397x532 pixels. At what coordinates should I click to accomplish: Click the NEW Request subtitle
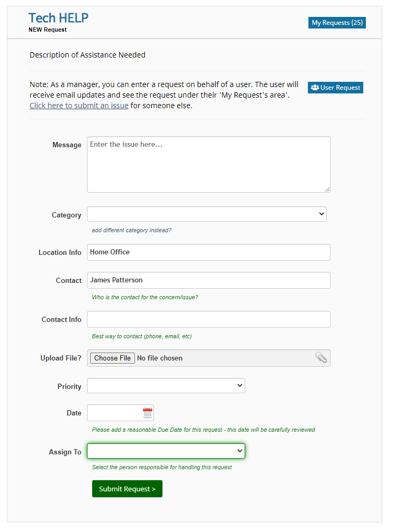pyautogui.click(x=47, y=30)
